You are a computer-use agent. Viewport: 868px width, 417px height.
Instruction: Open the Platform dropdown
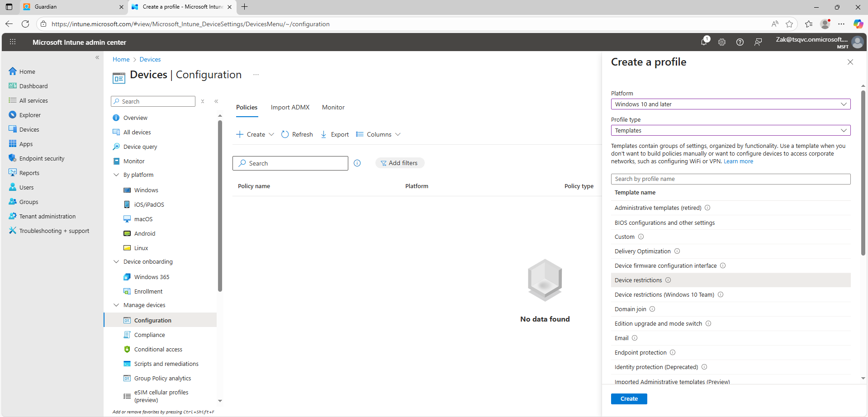pos(730,104)
